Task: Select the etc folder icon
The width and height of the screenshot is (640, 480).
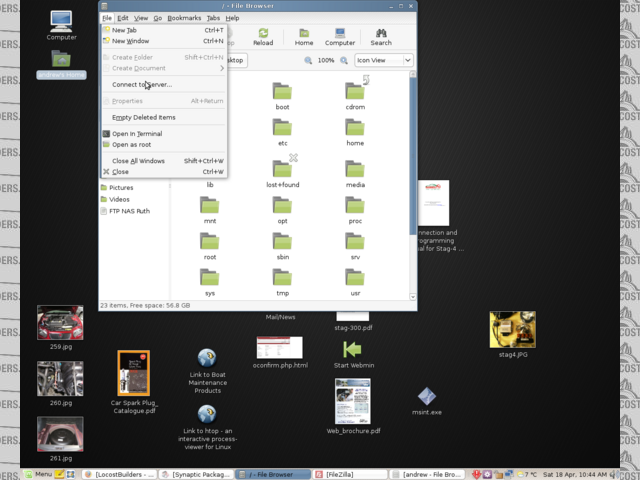Action: pos(282,130)
